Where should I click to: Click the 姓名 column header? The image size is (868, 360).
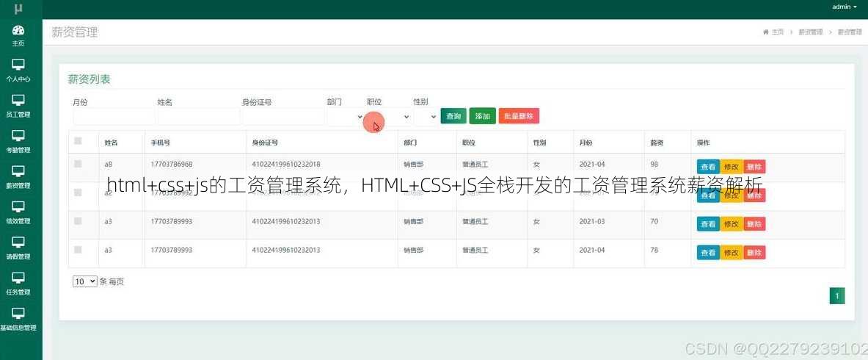click(112, 143)
